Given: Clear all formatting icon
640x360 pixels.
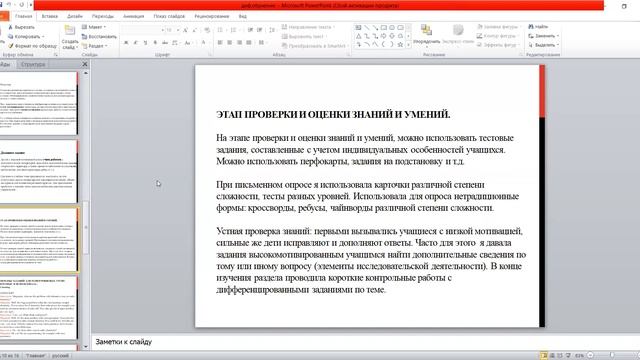Looking at the screenshot, I should tap(207, 30).
